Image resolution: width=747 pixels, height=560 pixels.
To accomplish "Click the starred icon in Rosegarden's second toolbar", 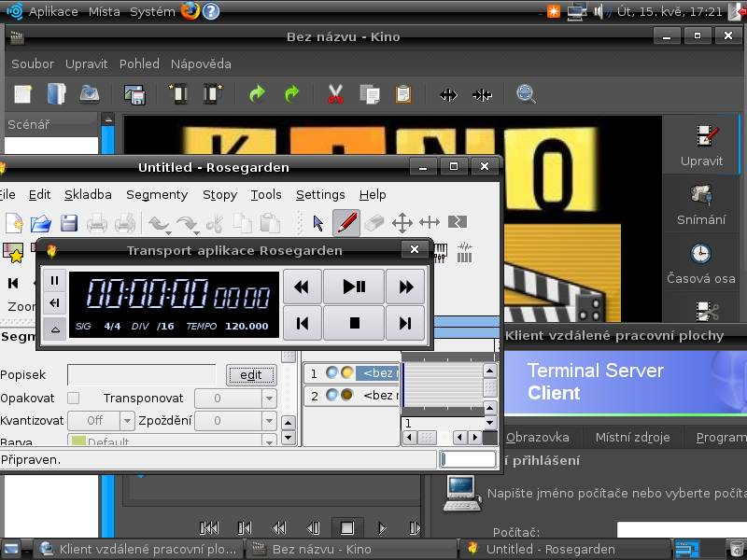I will click(x=13, y=252).
